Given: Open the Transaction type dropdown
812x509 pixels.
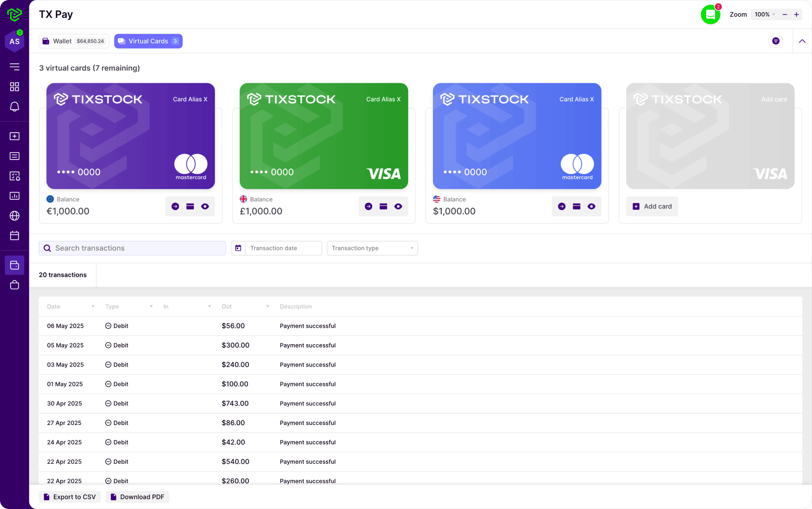Looking at the screenshot, I should (372, 248).
